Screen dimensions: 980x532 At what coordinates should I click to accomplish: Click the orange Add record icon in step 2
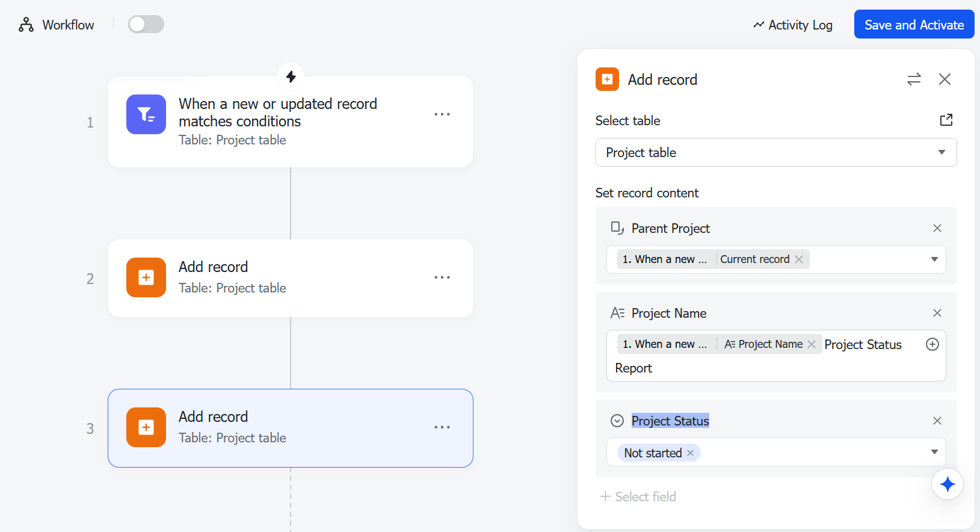point(146,277)
